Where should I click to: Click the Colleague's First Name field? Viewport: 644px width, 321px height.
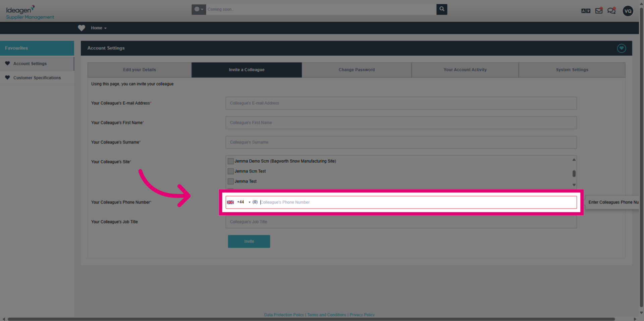401,123
